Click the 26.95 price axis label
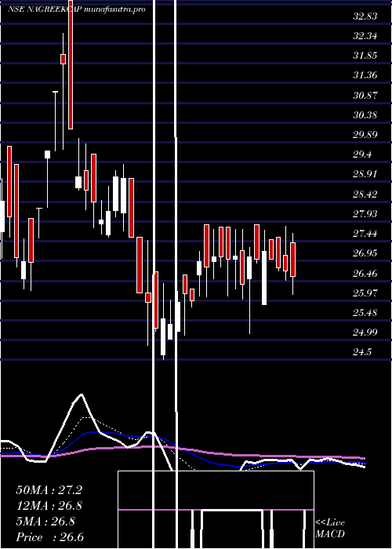The image size is (392, 549). pyautogui.click(x=365, y=253)
